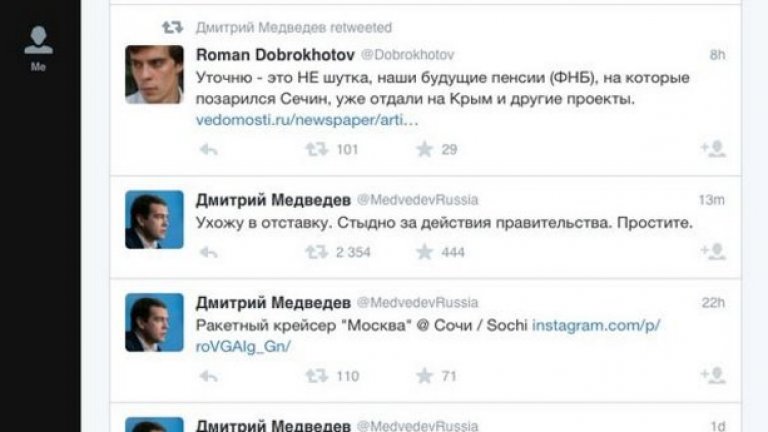The image size is (768, 432).
Task: Click add-user icon on the 13m tweet
Action: coord(712,252)
